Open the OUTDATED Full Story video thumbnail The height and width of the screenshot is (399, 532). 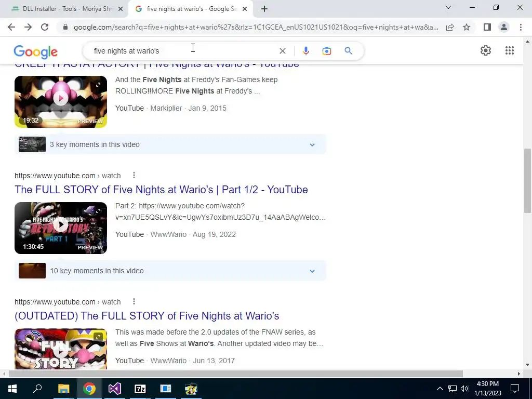pyautogui.click(x=61, y=349)
